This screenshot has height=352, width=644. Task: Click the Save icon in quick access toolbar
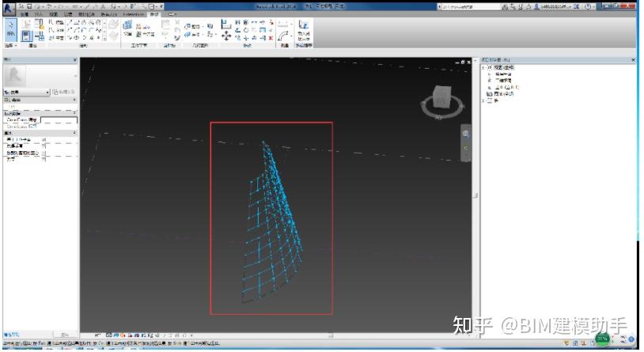[x=29, y=6]
